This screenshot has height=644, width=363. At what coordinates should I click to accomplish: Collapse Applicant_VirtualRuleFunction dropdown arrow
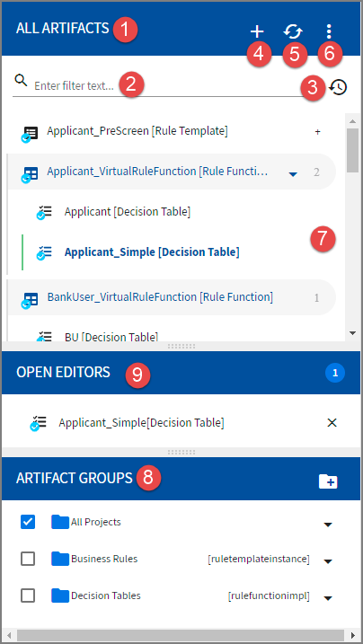coord(293,174)
